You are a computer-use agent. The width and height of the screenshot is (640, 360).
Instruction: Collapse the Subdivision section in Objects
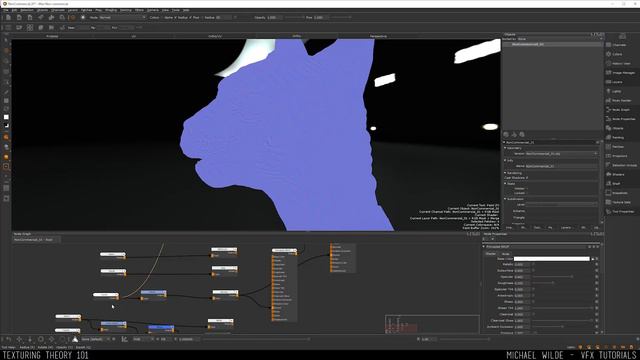click(505, 199)
